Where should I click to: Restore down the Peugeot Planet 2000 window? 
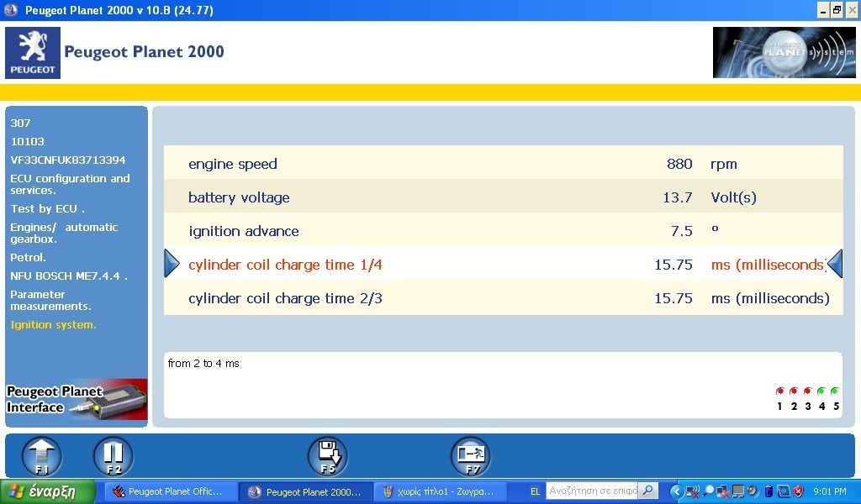(837, 10)
